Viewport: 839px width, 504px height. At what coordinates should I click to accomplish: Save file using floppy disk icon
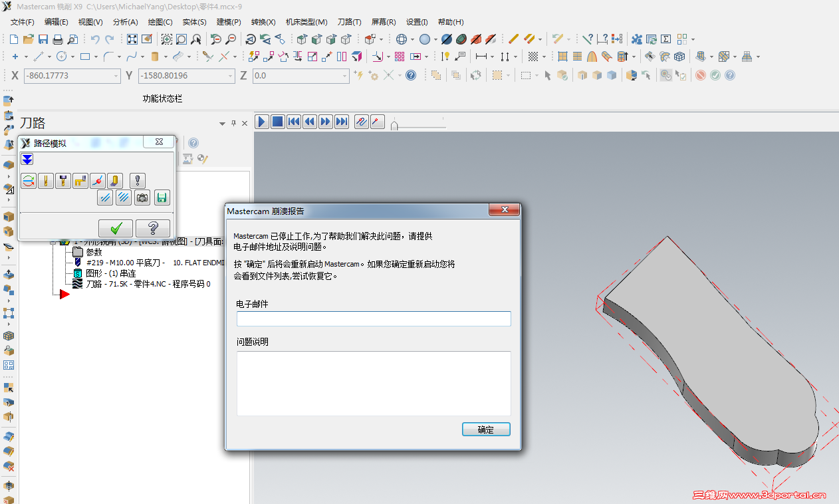(x=43, y=39)
